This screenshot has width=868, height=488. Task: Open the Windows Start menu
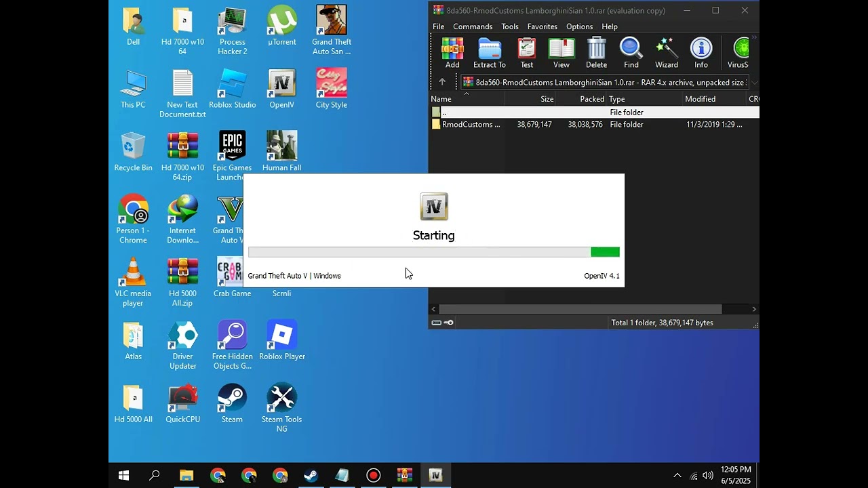(x=124, y=475)
